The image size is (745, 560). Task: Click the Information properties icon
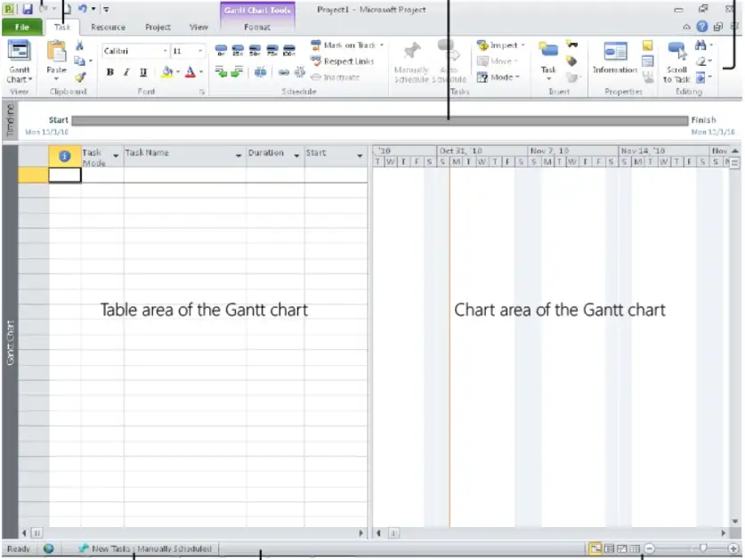(x=615, y=53)
